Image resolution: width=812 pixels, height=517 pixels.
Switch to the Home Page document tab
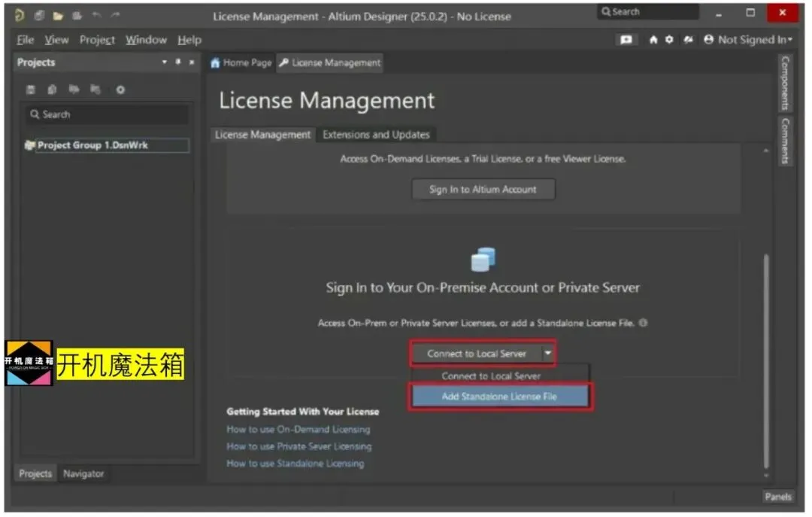point(241,62)
